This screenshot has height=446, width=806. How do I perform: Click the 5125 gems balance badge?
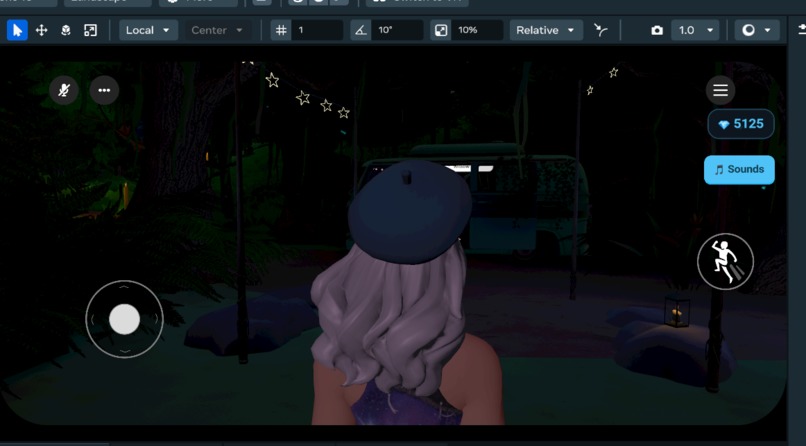(741, 124)
